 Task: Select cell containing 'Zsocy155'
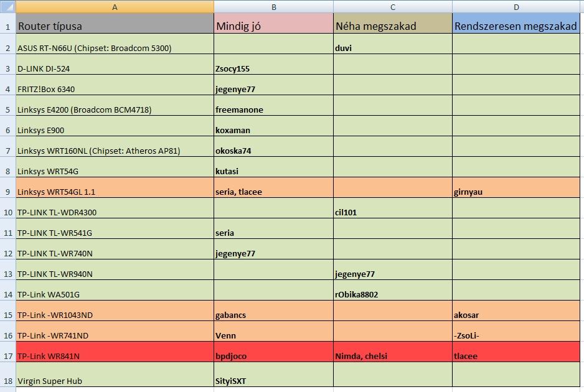(x=274, y=64)
